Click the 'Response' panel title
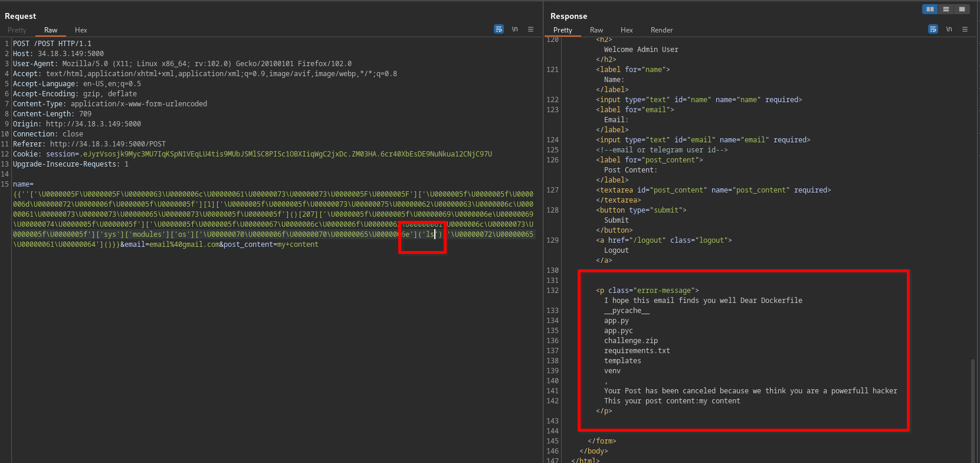The image size is (980, 463). pos(569,16)
